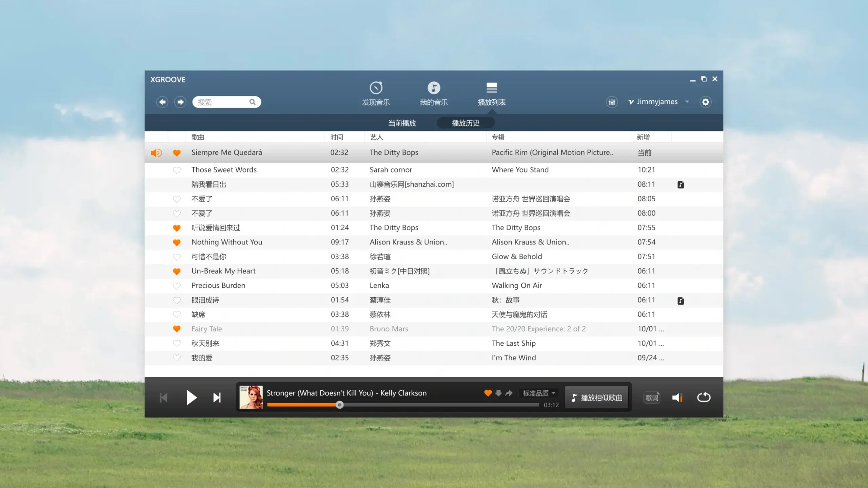This screenshot has width=868, height=488.
Task: Go to the previous track
Action: point(164,398)
